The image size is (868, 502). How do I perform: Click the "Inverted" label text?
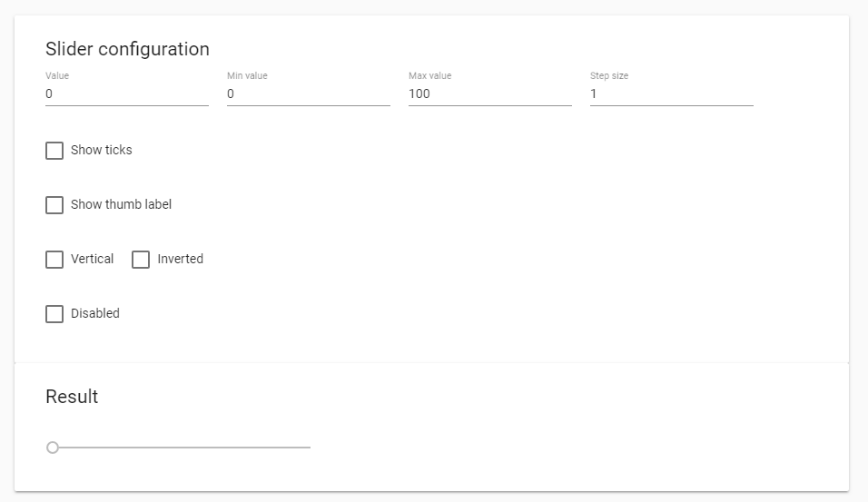180,259
